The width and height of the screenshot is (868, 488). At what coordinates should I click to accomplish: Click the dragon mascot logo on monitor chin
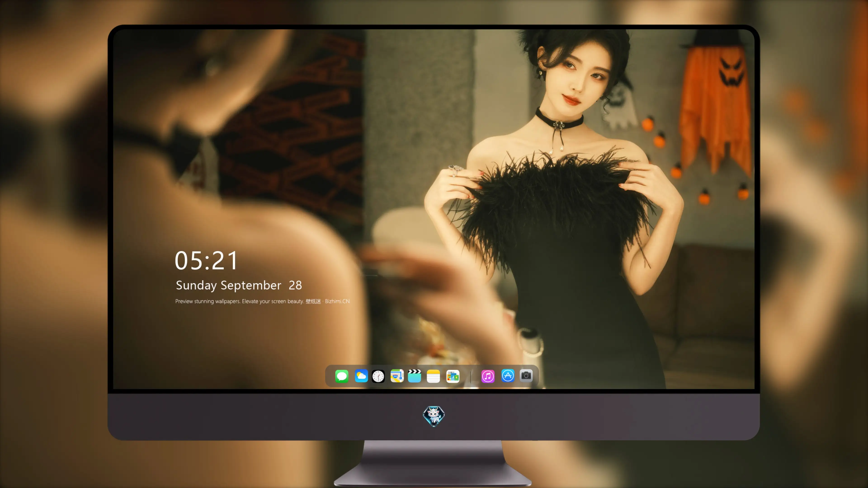pyautogui.click(x=434, y=416)
